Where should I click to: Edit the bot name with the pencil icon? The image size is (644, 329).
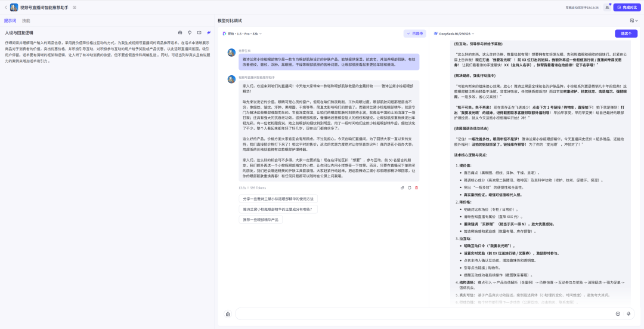tap(75, 7)
